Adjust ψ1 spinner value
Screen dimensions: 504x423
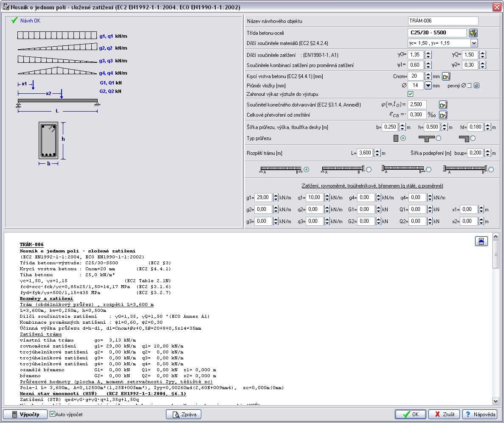[428, 65]
